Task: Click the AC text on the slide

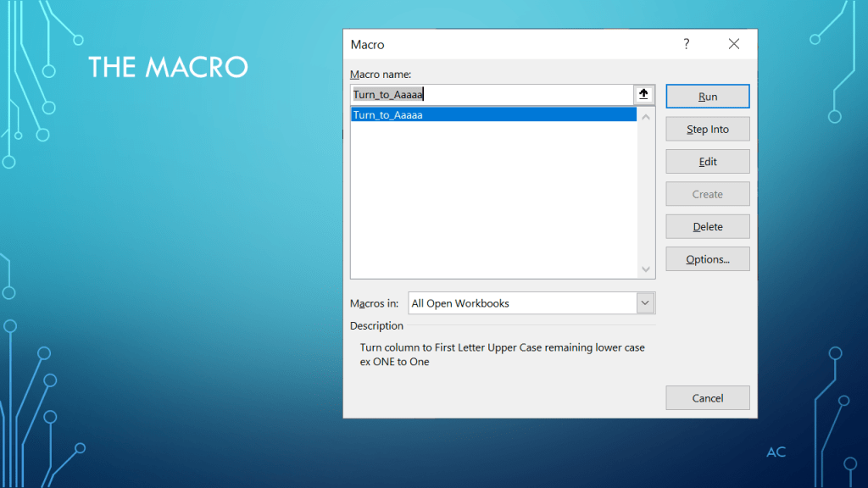Action: 776,452
